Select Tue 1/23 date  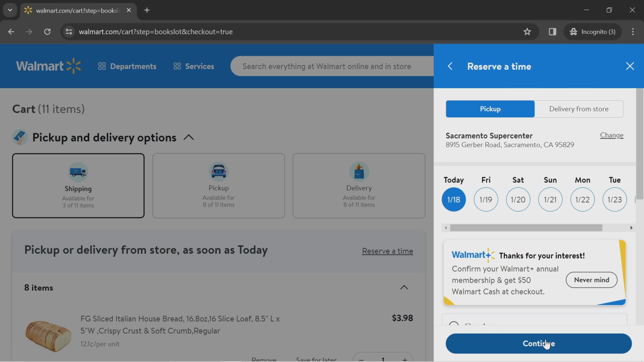click(x=615, y=199)
